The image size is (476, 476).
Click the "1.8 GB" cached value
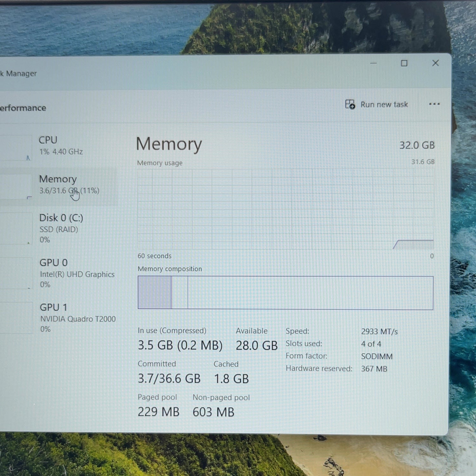coord(231,379)
